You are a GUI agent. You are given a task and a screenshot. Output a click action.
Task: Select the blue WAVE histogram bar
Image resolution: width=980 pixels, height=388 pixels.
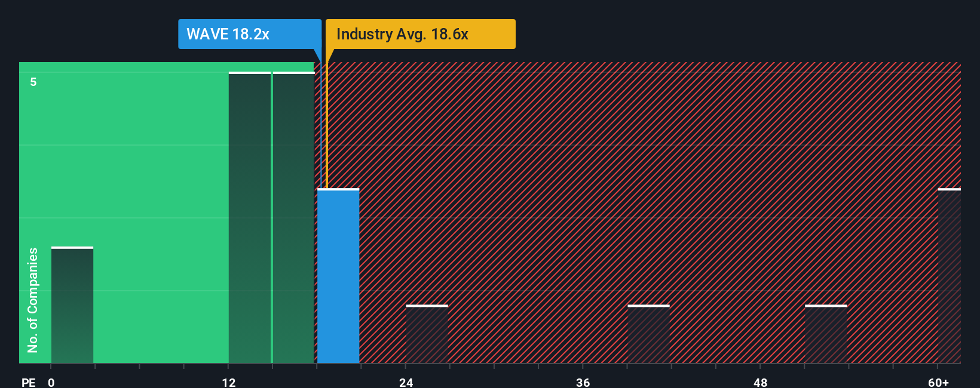(x=338, y=276)
